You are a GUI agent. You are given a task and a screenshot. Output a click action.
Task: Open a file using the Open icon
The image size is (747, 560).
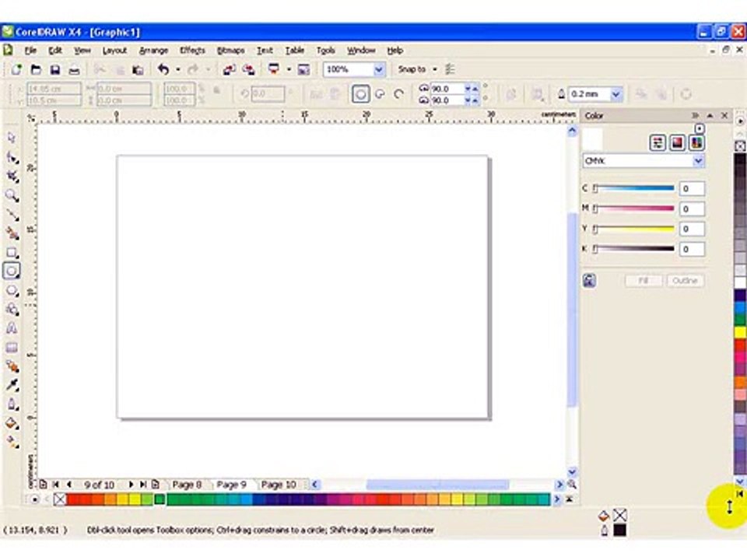click(36, 69)
